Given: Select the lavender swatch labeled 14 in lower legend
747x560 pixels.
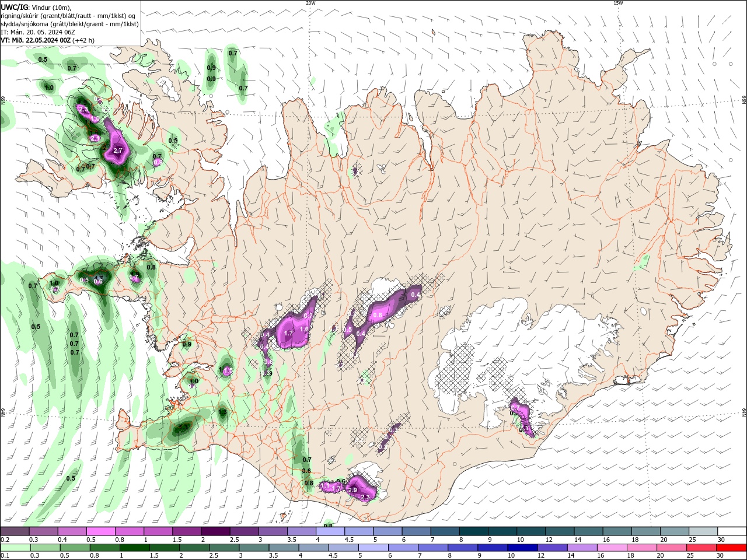Looking at the screenshot, I should [x=582, y=548].
